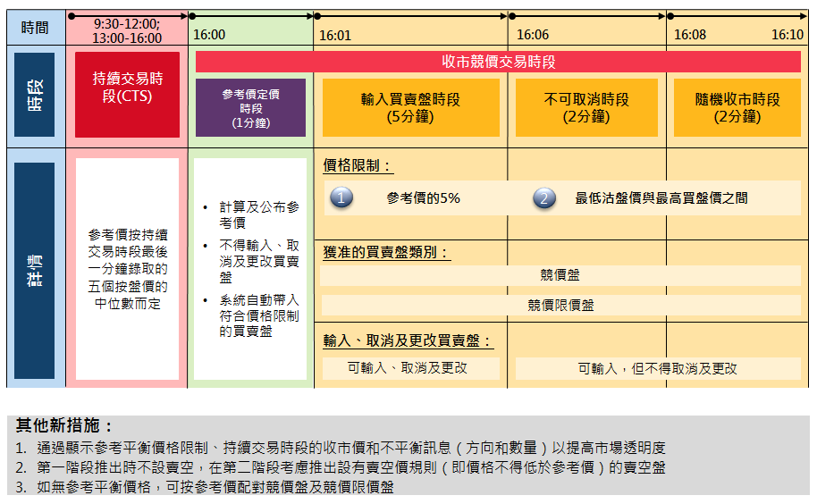The image size is (817, 504).
Task: Click the numbered circle 1 icon
Action: point(341,197)
